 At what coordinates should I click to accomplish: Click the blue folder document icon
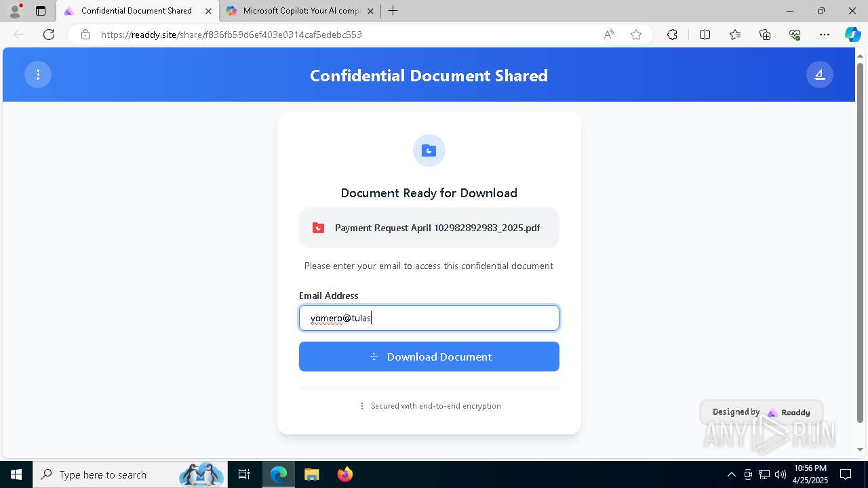(x=429, y=150)
